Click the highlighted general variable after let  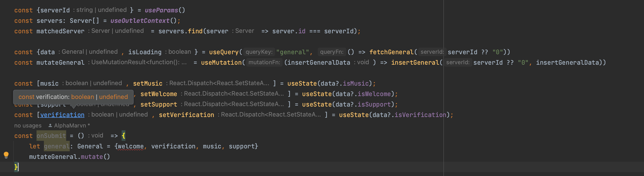click(x=56, y=146)
